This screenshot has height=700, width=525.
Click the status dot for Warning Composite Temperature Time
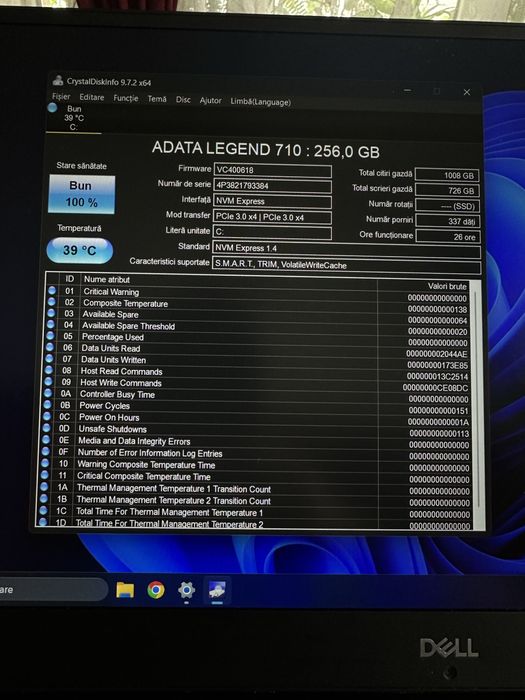point(45,463)
